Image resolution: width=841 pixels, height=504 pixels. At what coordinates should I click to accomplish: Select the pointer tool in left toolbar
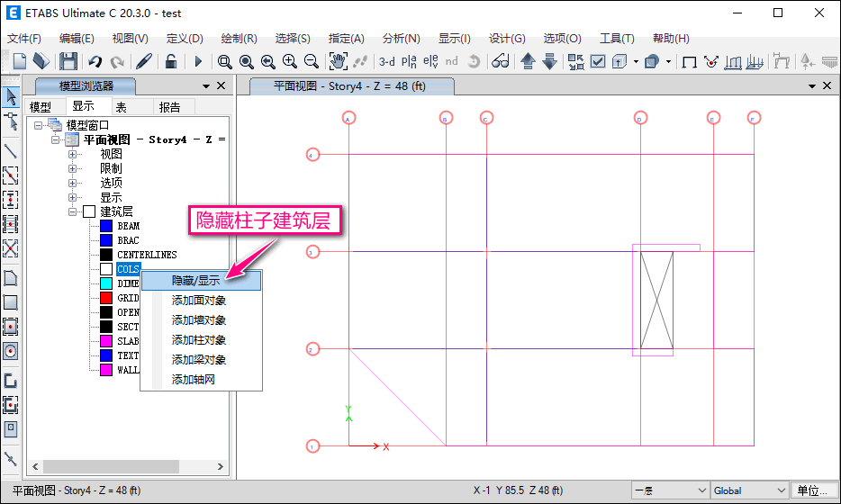click(11, 95)
